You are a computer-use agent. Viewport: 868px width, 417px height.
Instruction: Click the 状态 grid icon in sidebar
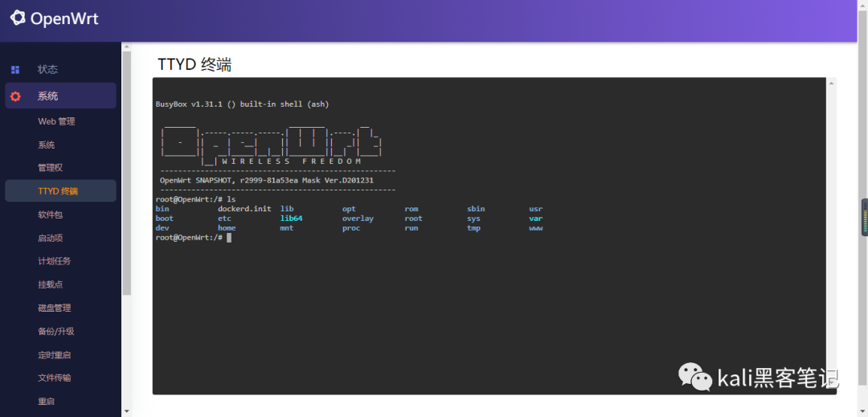tap(15, 70)
